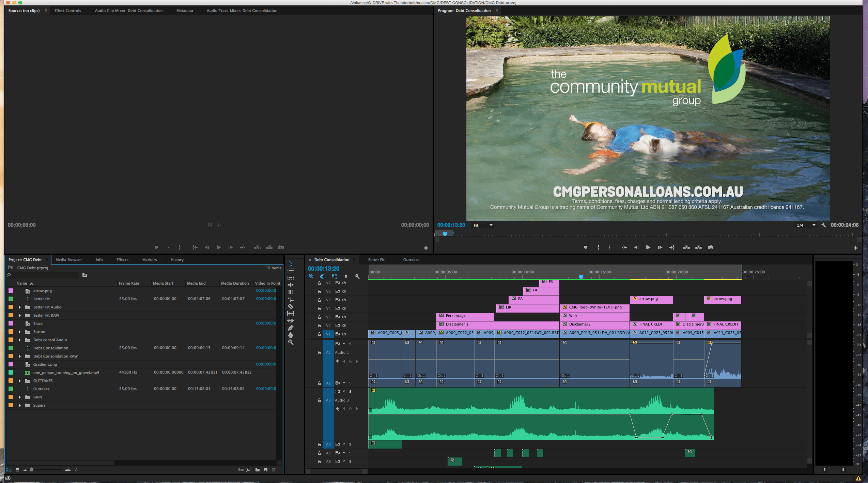
Task: Hide track V4 with eye toggle
Action: pos(344,308)
